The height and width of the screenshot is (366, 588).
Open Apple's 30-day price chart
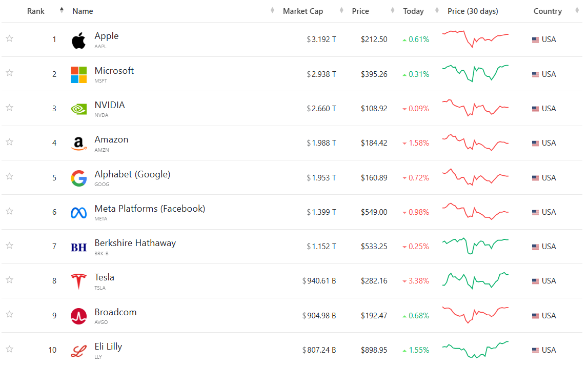476,39
